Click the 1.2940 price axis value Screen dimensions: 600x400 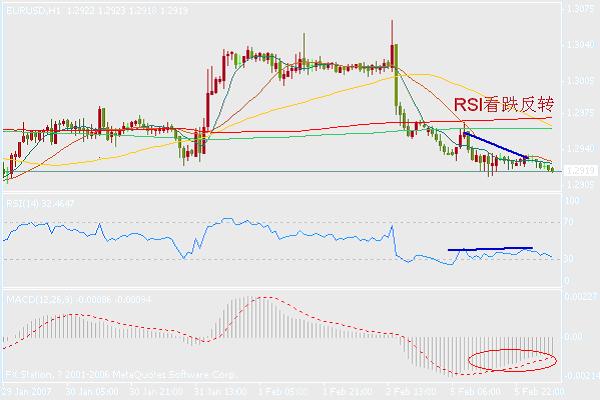(579, 149)
